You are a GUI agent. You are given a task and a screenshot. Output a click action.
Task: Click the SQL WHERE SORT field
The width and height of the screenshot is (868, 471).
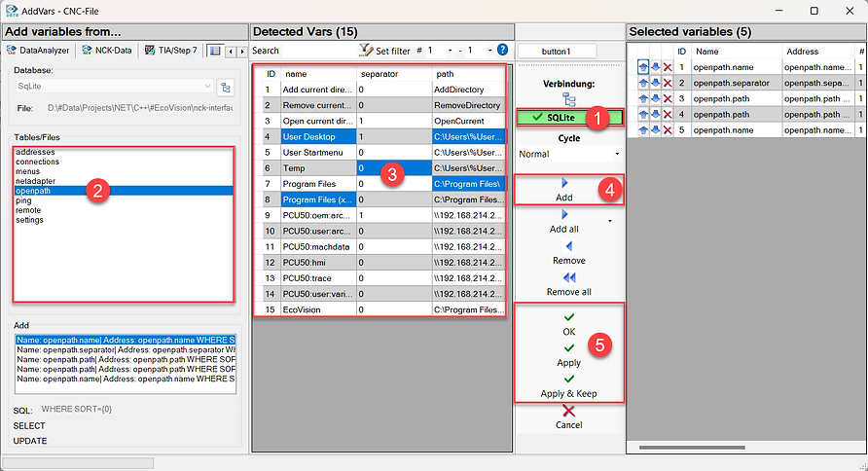tap(137, 409)
